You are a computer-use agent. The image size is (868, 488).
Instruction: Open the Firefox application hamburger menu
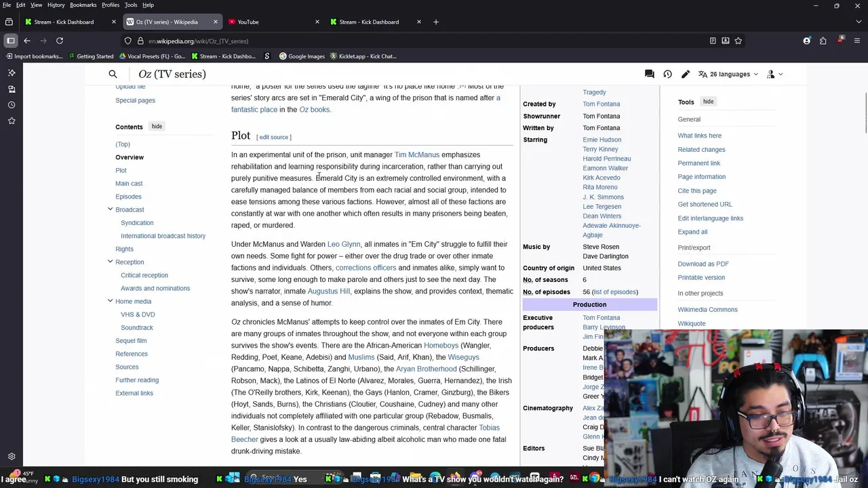(856, 41)
